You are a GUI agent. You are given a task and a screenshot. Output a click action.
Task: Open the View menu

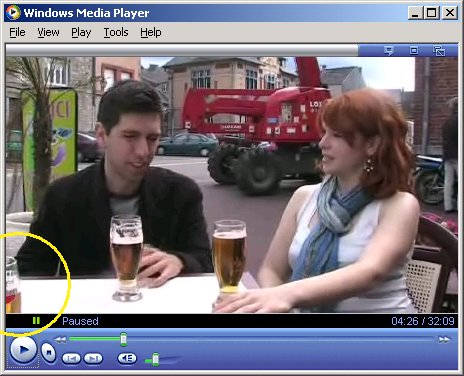48,32
